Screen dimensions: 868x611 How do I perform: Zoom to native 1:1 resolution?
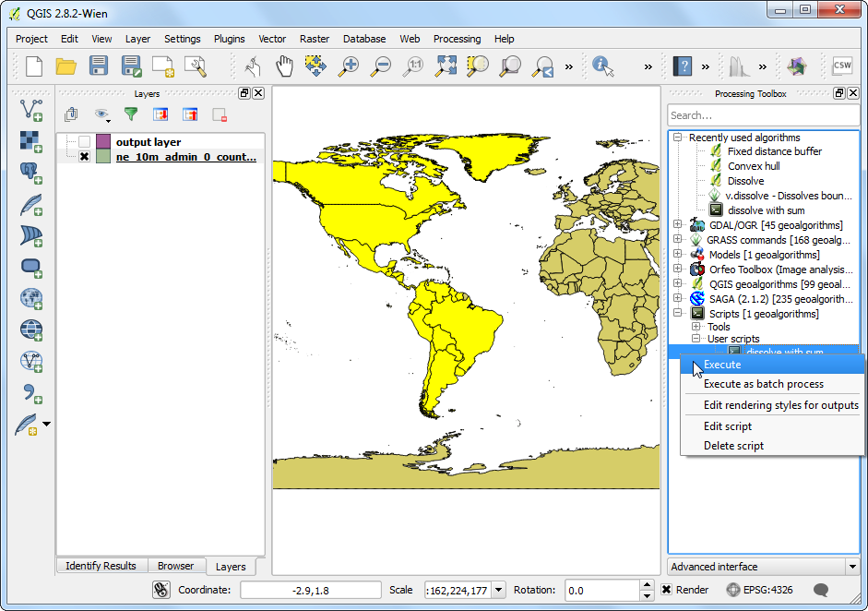click(413, 66)
